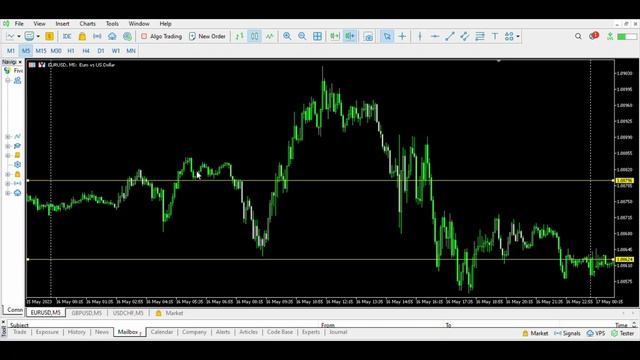
Task: Zoom out the chart with magnifier minus
Action: 302,36
